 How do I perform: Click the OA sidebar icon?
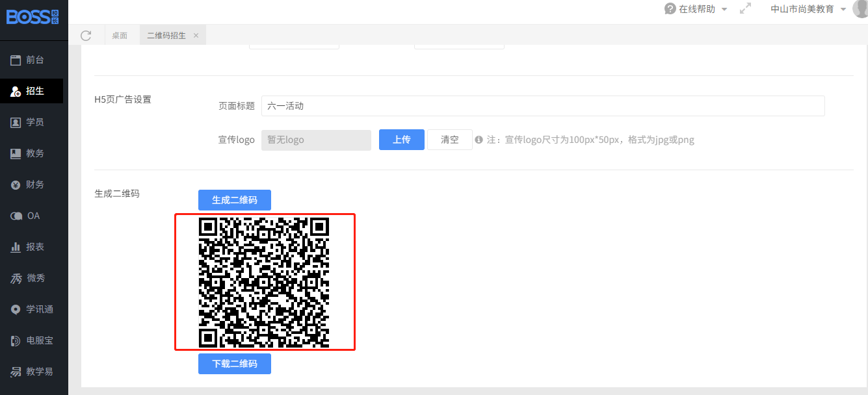click(16, 216)
